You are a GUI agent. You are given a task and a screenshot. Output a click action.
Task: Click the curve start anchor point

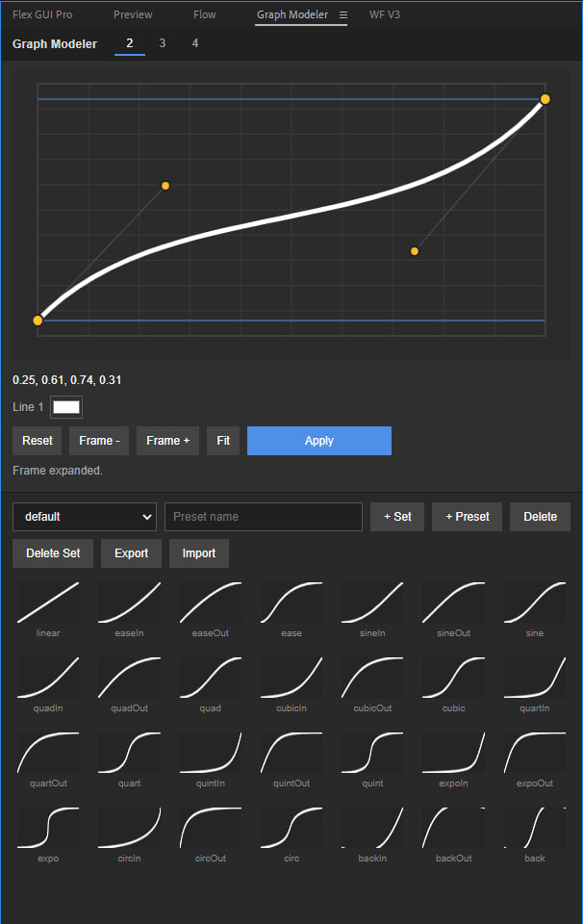(38, 321)
